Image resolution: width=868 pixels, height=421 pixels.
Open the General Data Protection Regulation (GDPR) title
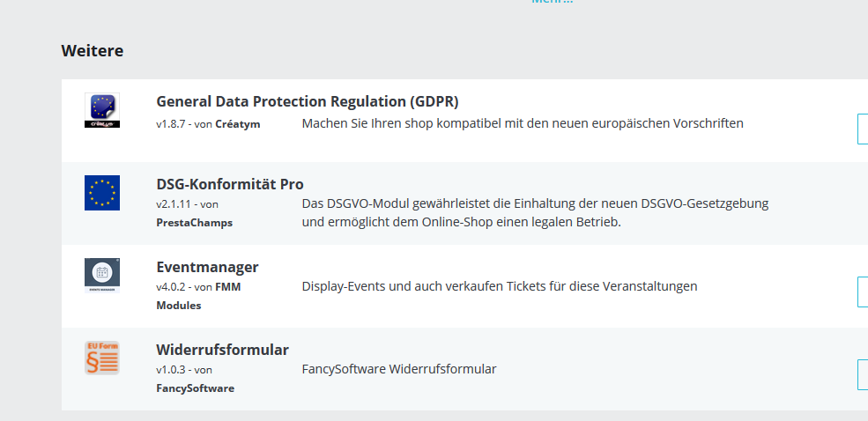tap(308, 100)
